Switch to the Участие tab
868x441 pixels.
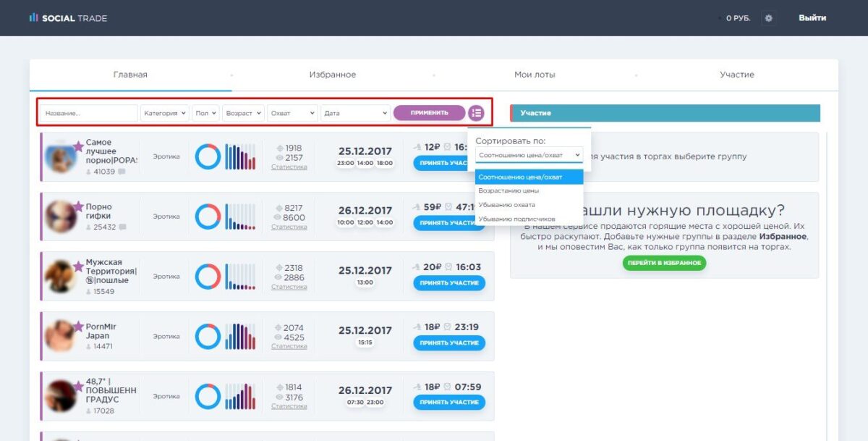pos(737,75)
